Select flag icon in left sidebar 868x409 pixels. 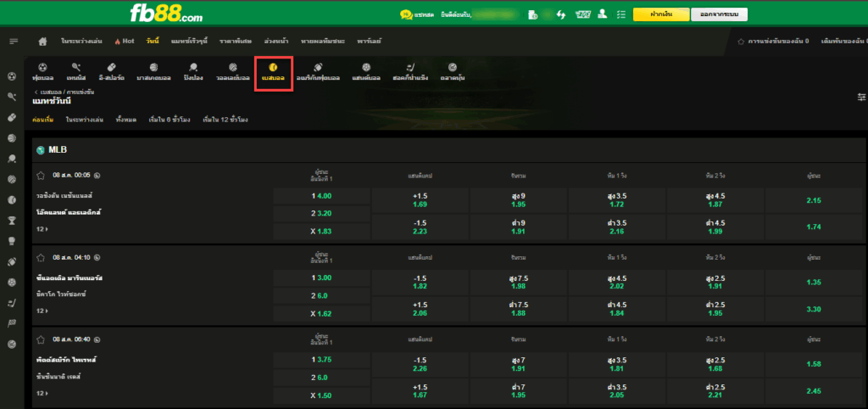12,323
